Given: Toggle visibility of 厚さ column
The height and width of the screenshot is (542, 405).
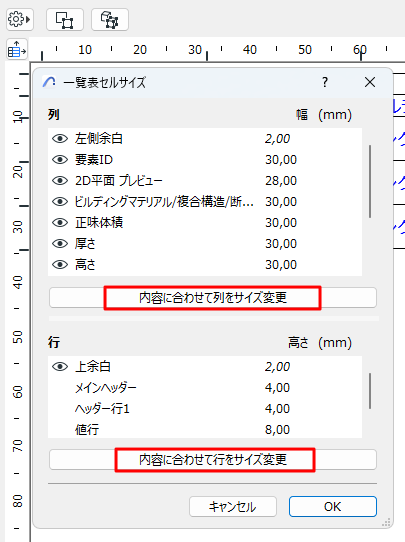Looking at the screenshot, I should 60,244.
